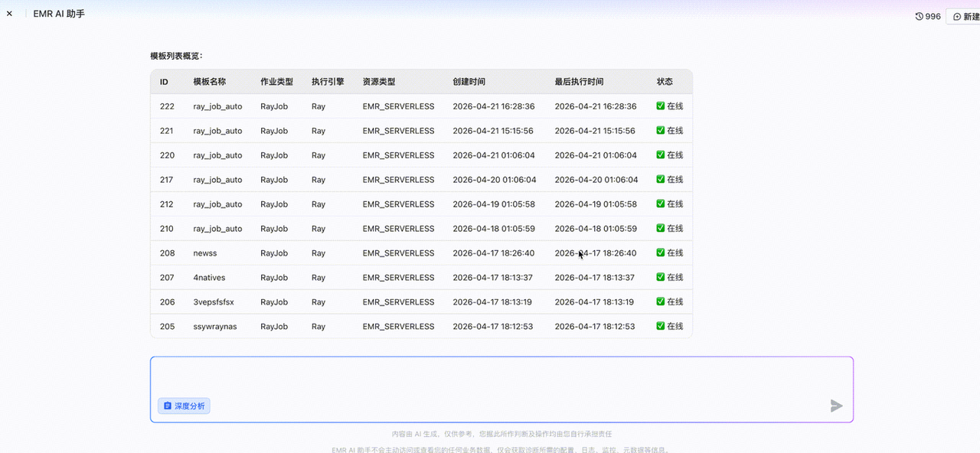Click the 创建时间 column header

pyautogui.click(x=469, y=82)
